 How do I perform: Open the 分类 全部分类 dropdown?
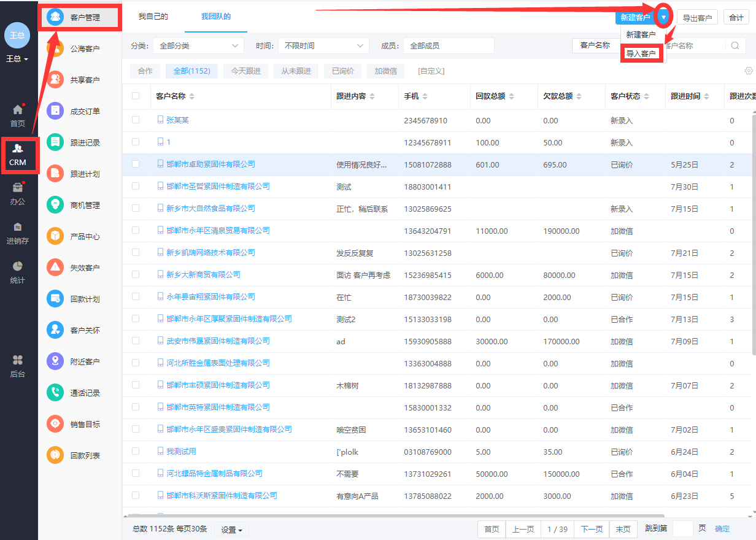(x=198, y=46)
